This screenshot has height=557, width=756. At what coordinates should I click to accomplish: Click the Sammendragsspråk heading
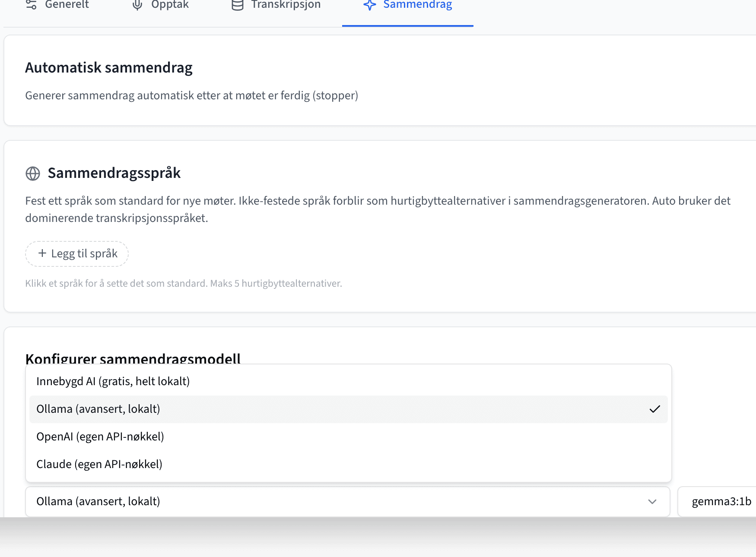[x=114, y=173]
